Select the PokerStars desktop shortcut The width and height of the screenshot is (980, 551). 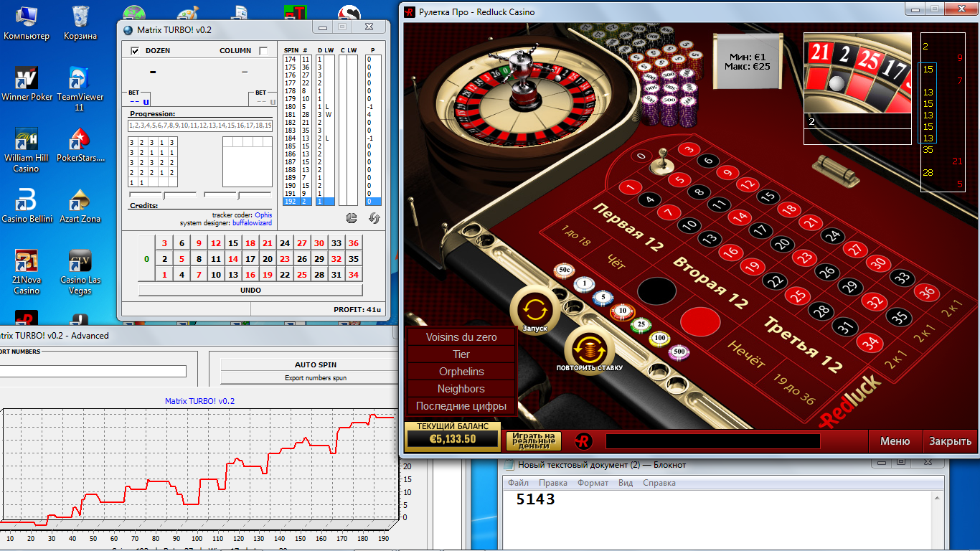point(80,144)
